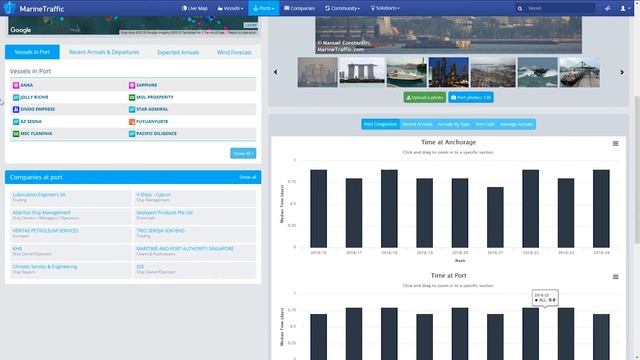Open the Wind Forecast tab
640x360 pixels.
click(234, 52)
